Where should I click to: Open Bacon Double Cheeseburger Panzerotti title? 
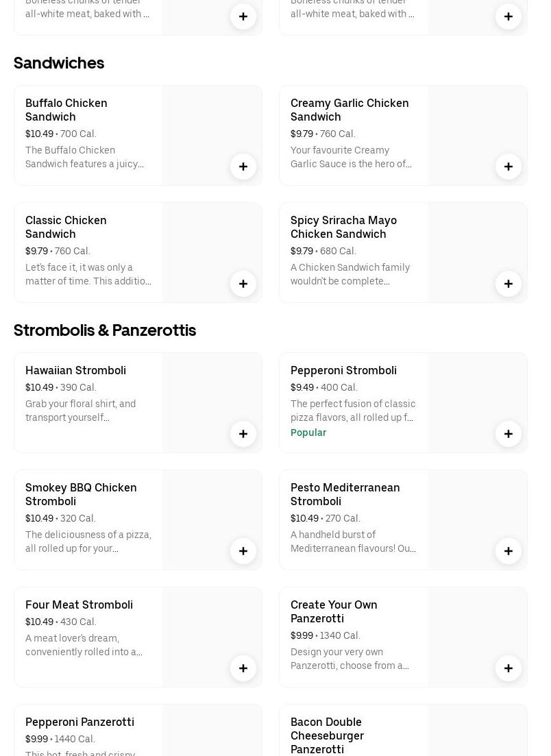[x=327, y=735]
